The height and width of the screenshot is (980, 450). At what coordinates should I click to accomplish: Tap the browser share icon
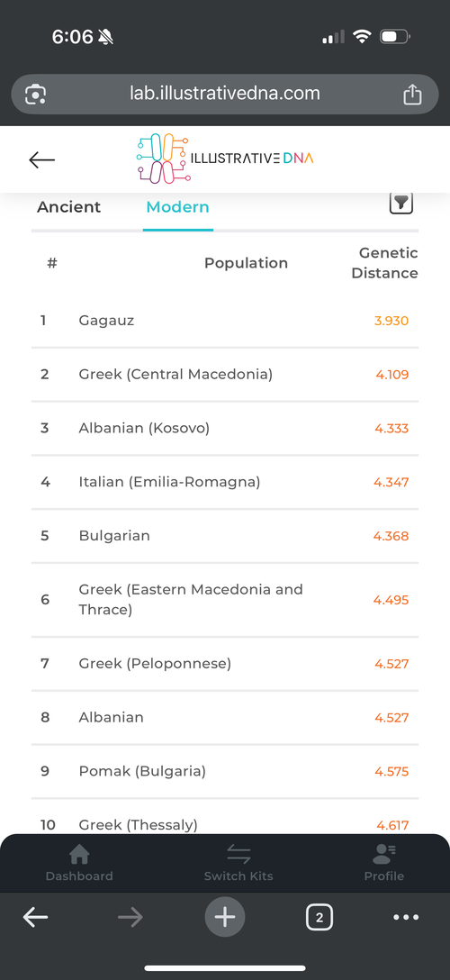(412, 95)
